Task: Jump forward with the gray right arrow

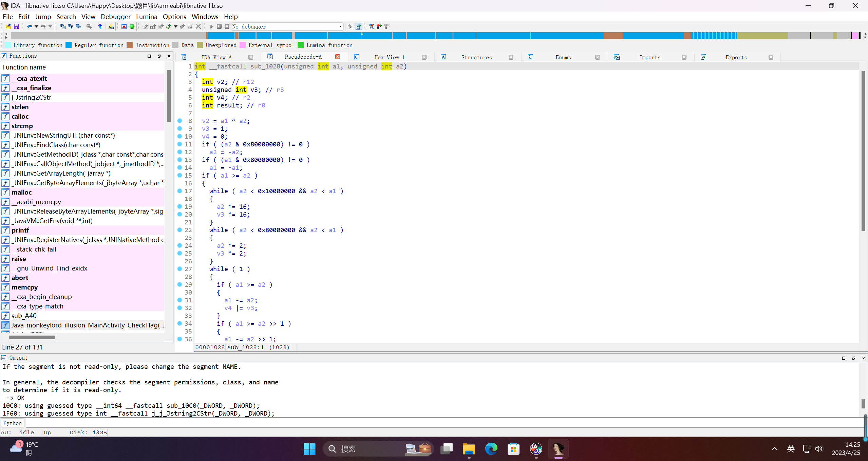Action: pos(43,26)
